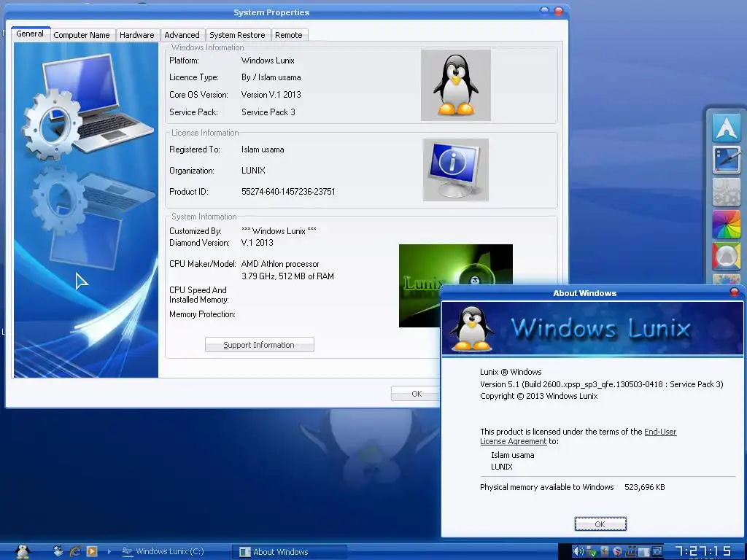Click the Organization value 'LUNIX' in System Properties
Viewport: 747px width, 560px height.
[253, 171]
